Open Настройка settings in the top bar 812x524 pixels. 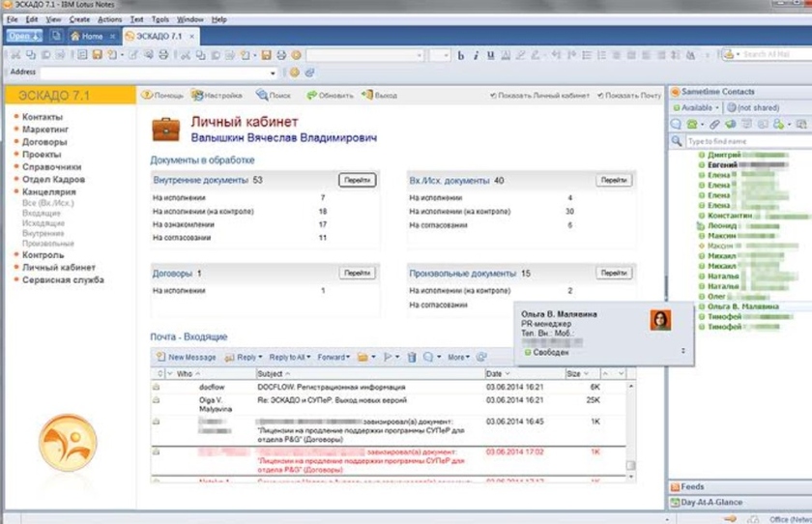pos(196,96)
